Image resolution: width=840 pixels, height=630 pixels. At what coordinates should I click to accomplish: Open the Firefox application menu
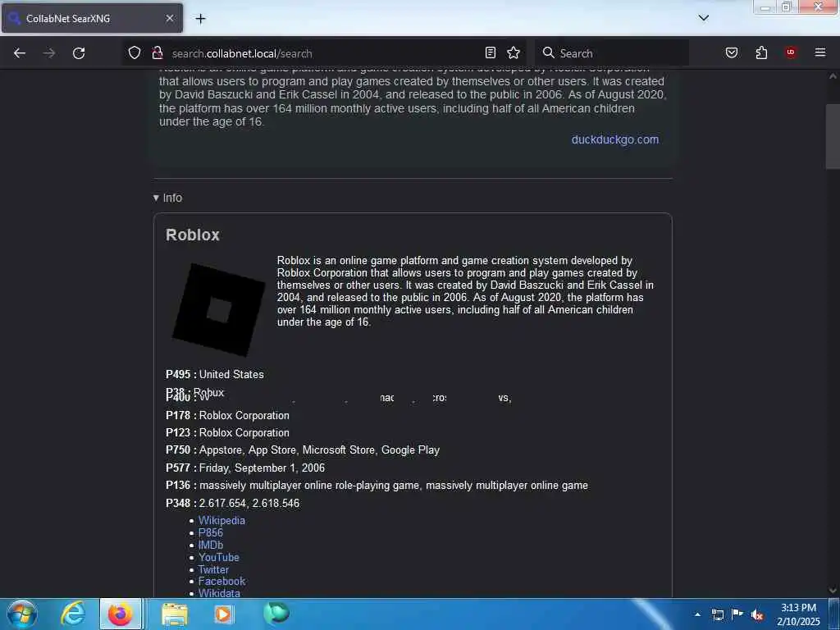click(820, 52)
